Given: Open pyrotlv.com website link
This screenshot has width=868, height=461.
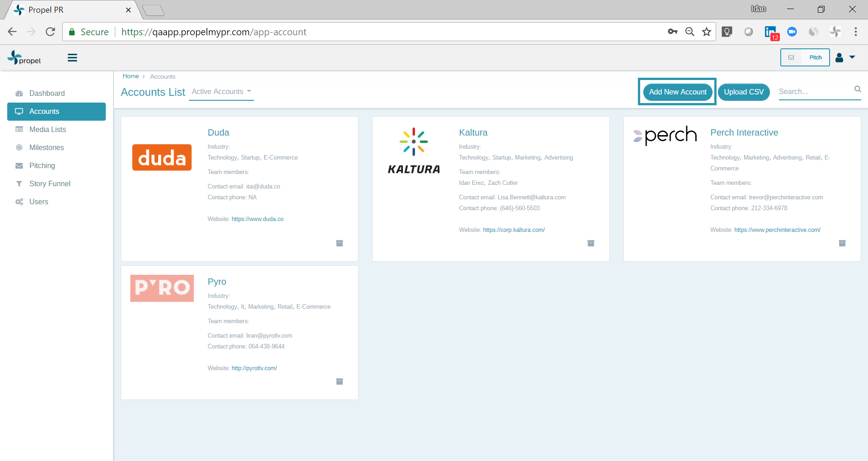Looking at the screenshot, I should point(255,368).
